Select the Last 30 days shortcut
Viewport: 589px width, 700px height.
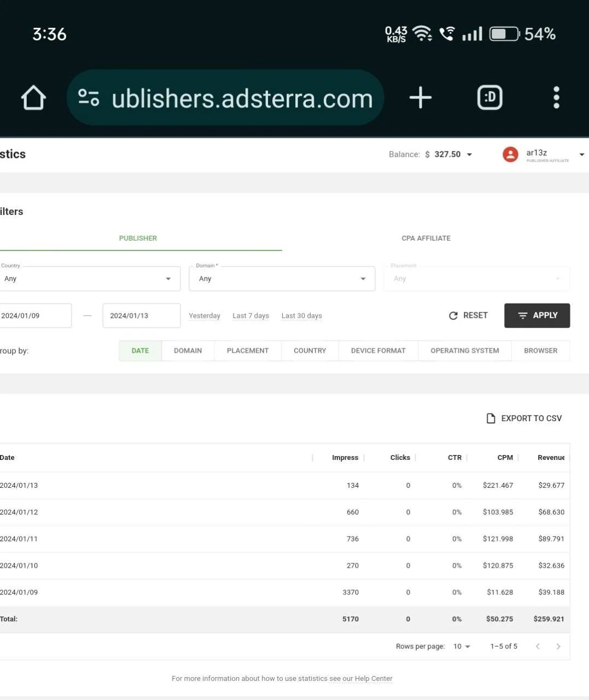click(x=301, y=316)
